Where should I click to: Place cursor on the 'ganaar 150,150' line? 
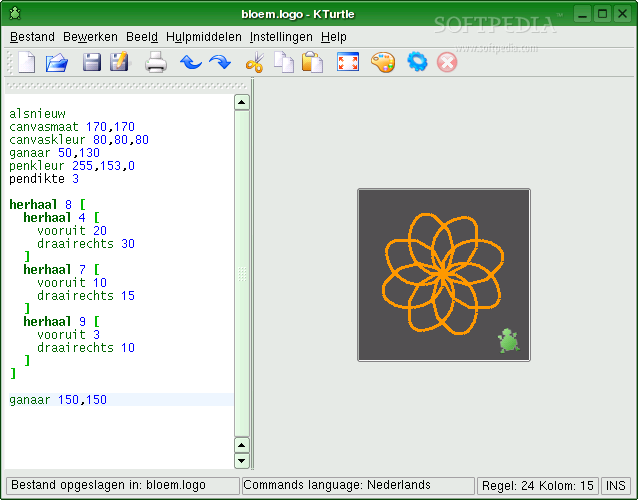[x=58, y=400]
